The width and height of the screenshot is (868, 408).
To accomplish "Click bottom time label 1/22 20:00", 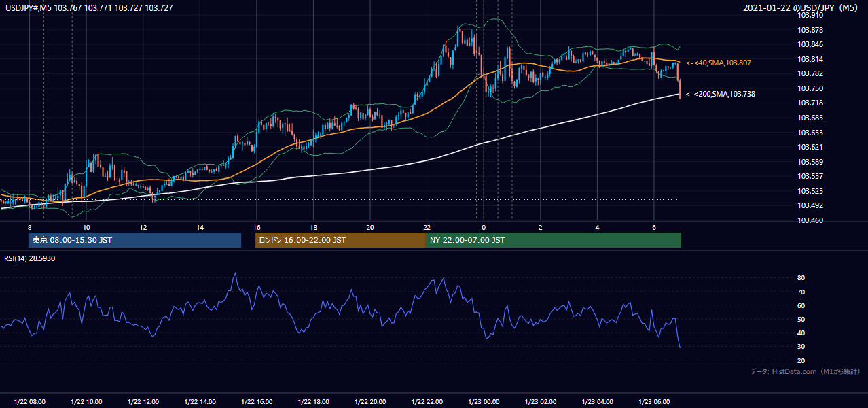I will point(370,402).
